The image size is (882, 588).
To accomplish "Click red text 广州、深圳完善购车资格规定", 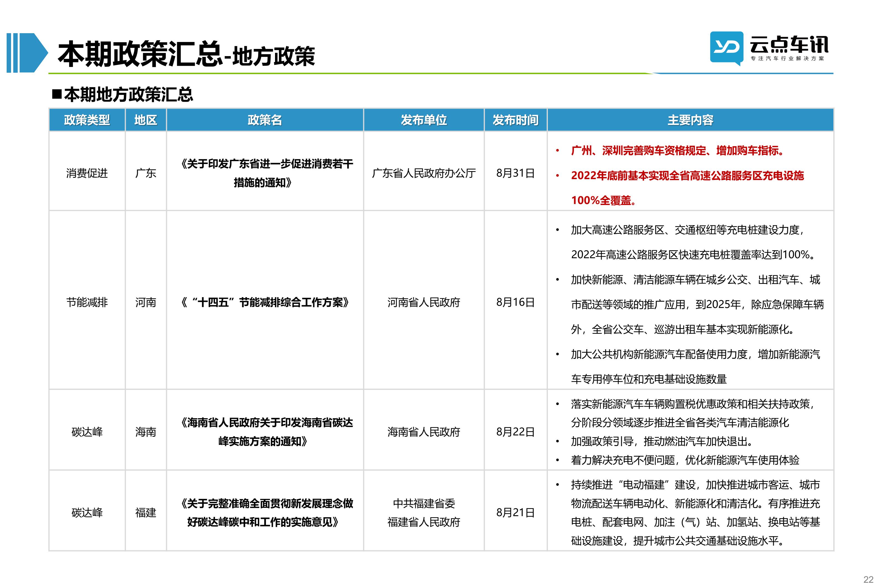I will (678, 151).
